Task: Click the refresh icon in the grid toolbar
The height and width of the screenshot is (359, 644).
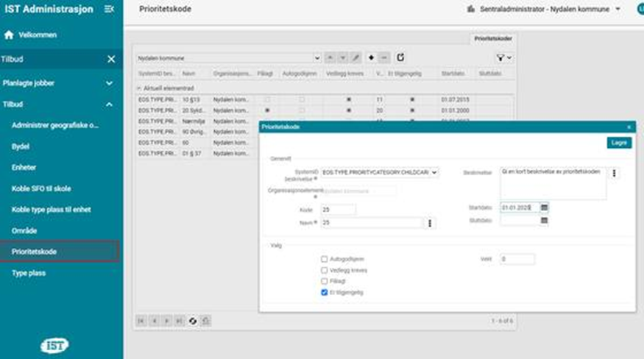Action: click(400, 57)
